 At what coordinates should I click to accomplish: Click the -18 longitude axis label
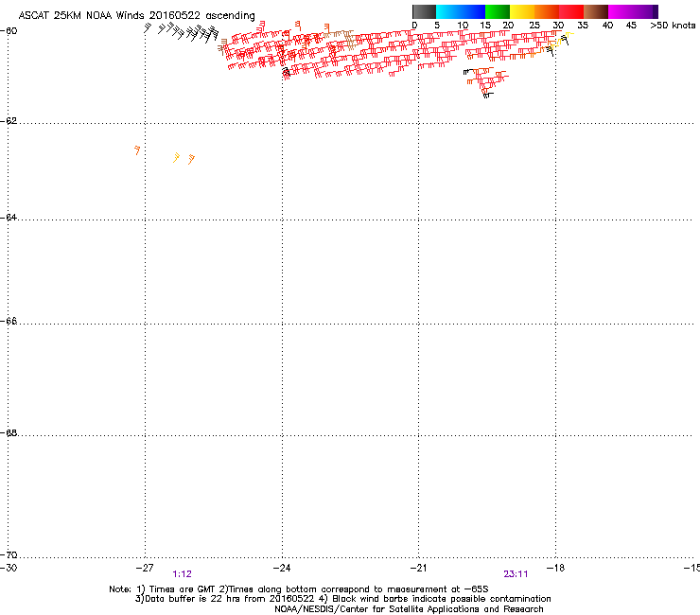tap(555, 568)
